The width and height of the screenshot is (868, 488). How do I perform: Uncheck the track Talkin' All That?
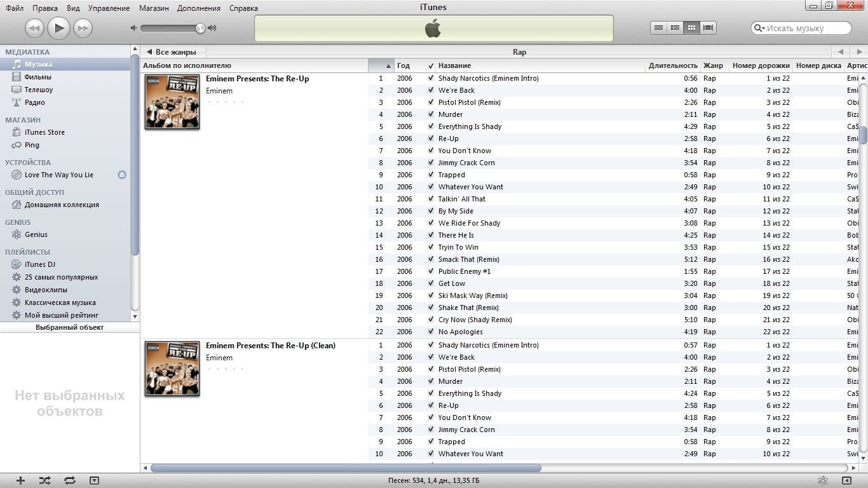tap(431, 199)
